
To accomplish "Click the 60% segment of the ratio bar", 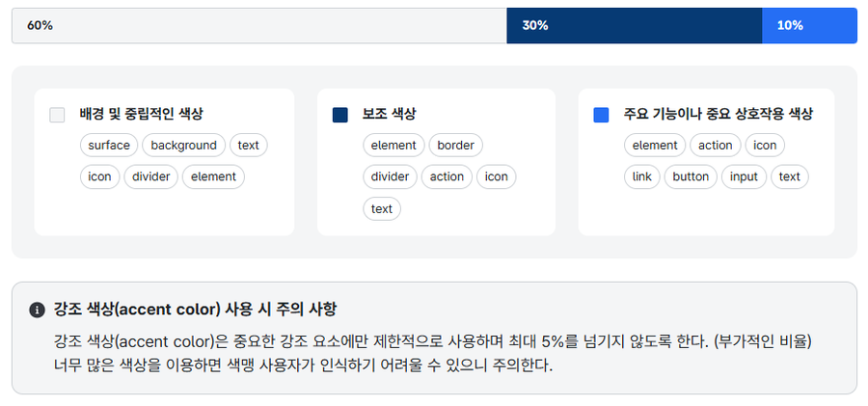I will click(x=258, y=26).
